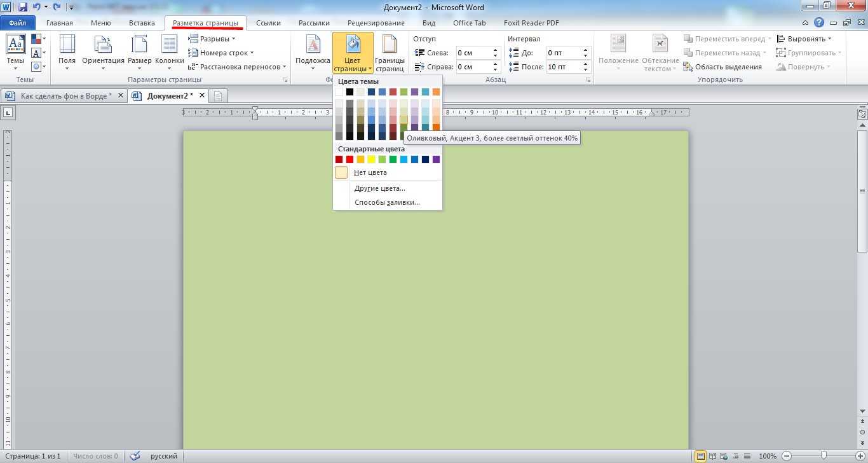868x463 pixels.
Task: Expand the Разрывы (Breaks) dropdown
Action: coord(212,39)
